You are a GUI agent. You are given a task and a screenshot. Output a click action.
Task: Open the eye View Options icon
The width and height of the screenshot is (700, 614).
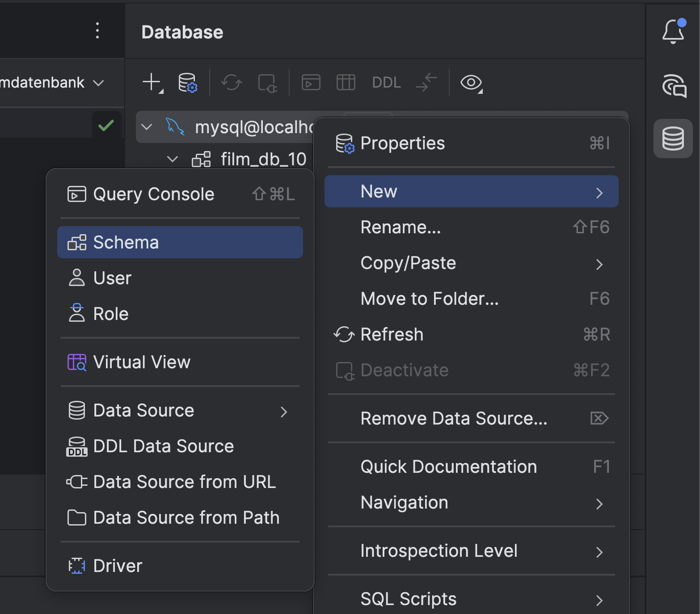click(471, 83)
